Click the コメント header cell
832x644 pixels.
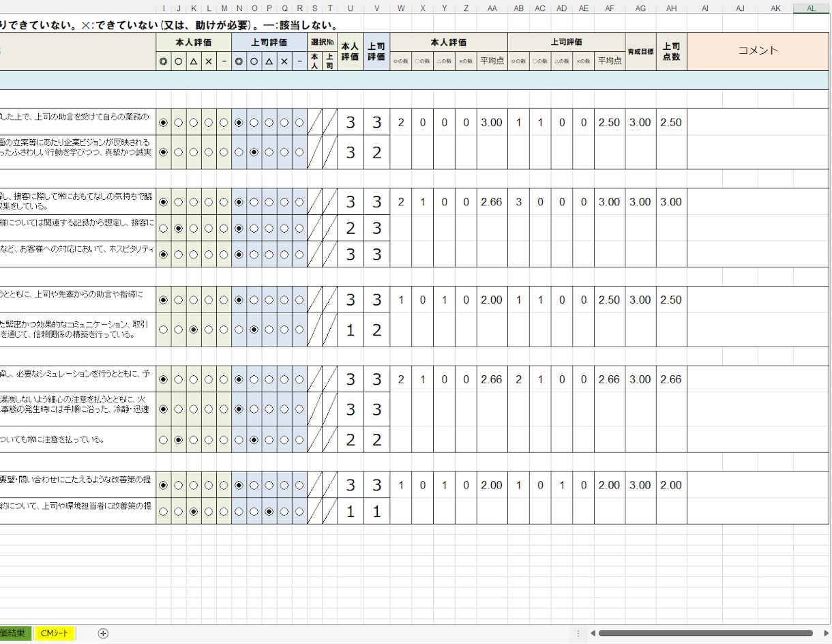(x=758, y=51)
